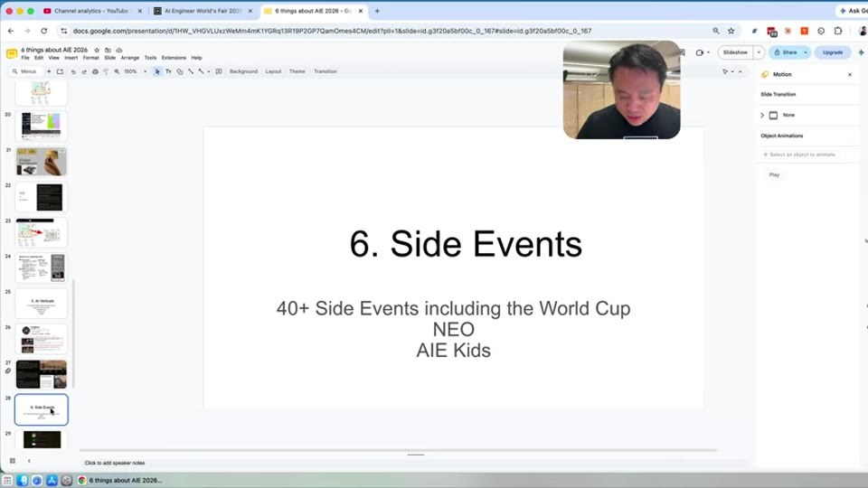Click the redo arrow in toolbar
Image resolution: width=868 pixels, height=488 pixels.
tap(84, 71)
